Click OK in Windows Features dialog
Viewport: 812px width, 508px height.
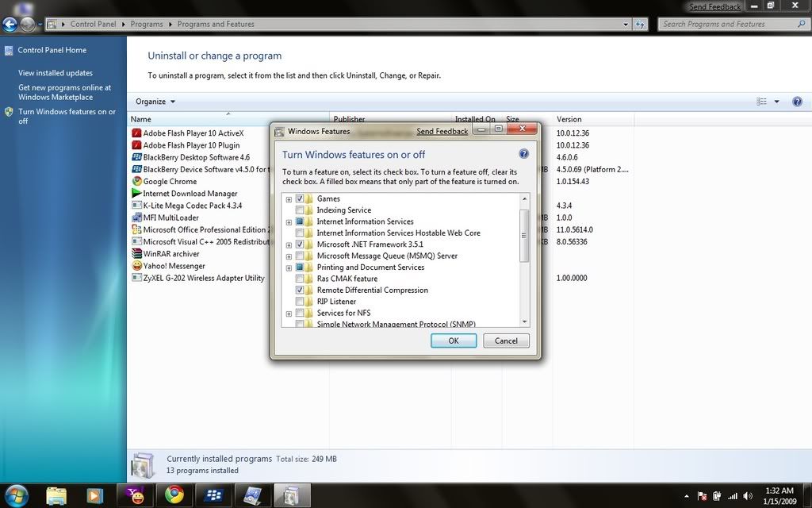[454, 341]
